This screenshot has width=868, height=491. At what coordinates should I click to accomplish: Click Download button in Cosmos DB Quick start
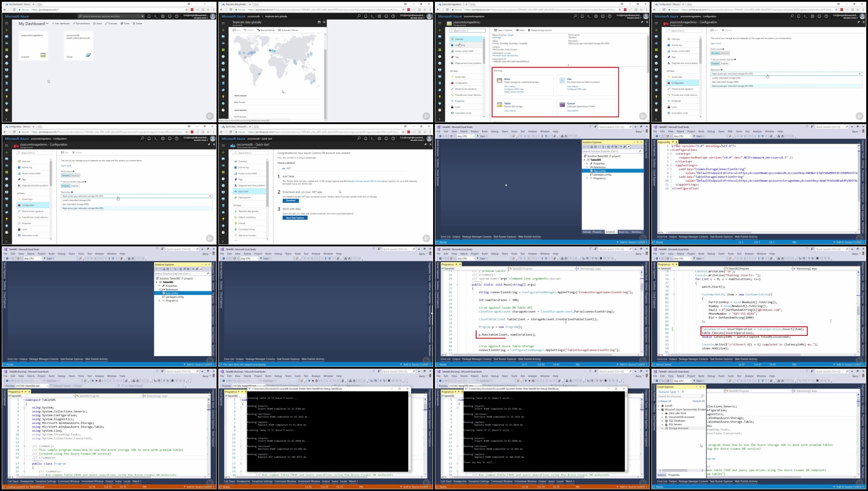tap(291, 201)
